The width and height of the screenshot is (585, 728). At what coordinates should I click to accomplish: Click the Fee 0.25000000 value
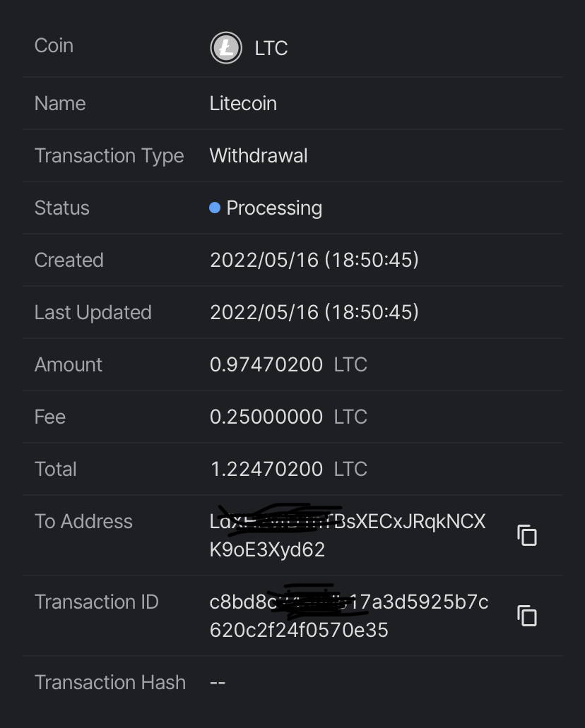click(266, 417)
